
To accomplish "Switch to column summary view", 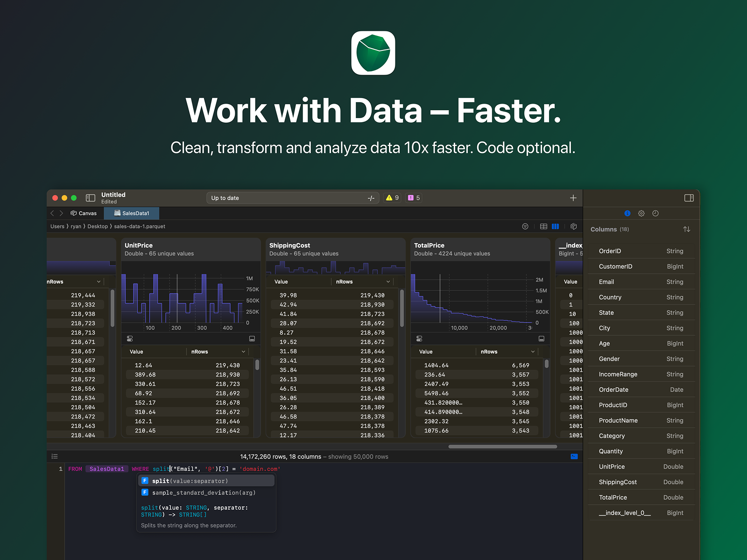I will (555, 226).
